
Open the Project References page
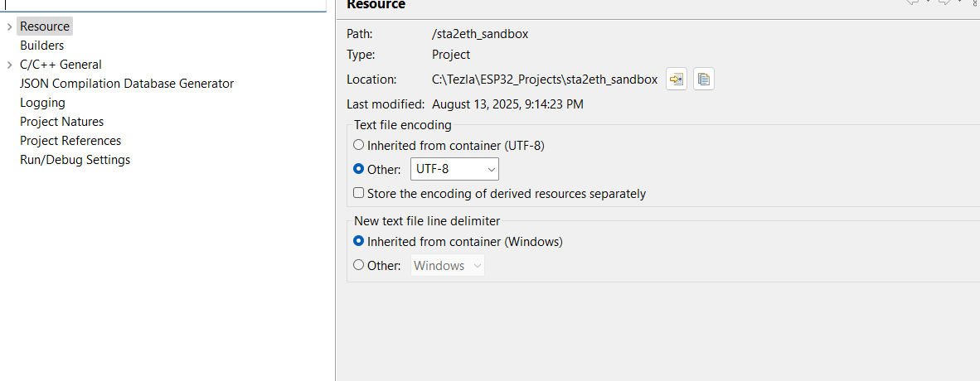pos(70,141)
